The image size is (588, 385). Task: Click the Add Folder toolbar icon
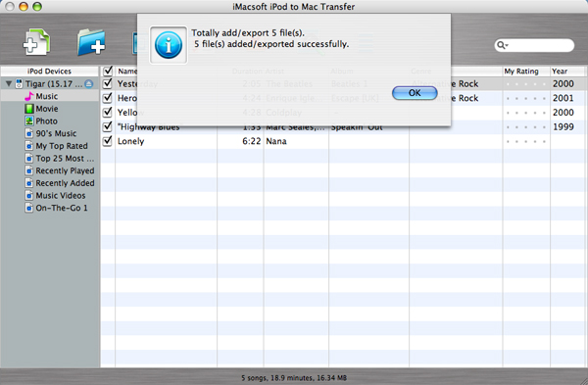91,42
